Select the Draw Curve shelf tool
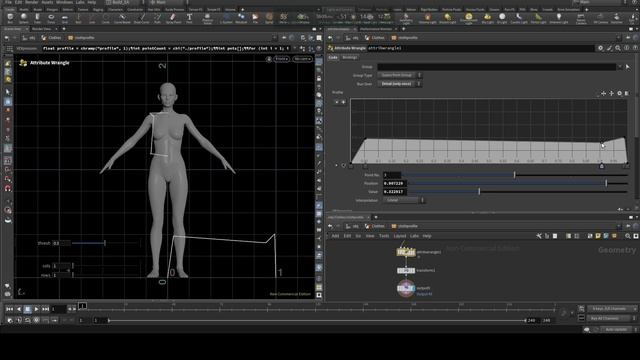Viewport: 640px width, 360px height. coord(142,18)
